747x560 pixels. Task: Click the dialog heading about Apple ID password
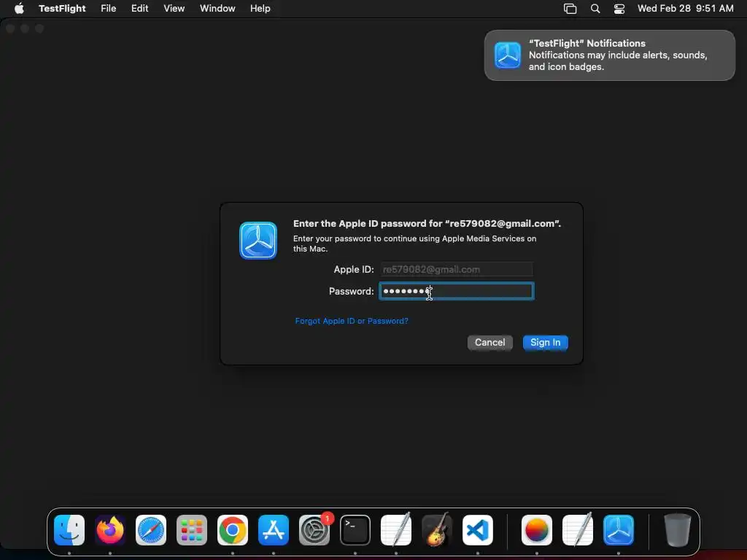coord(427,223)
